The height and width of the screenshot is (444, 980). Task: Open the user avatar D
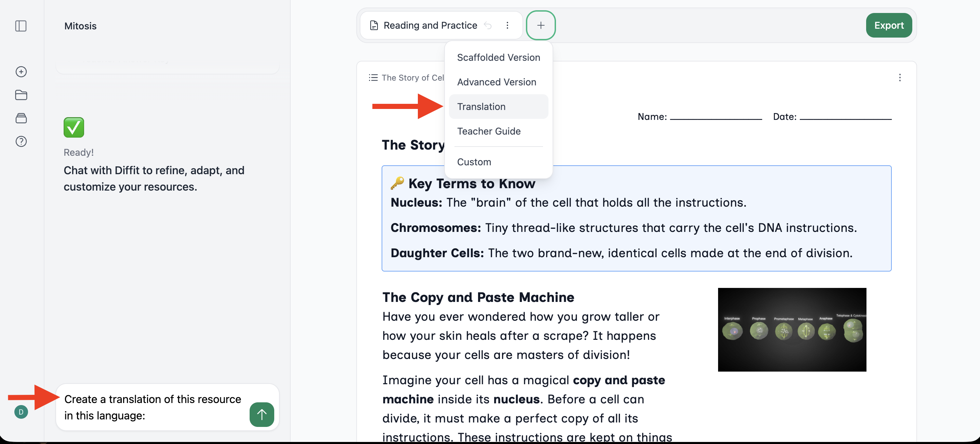[x=21, y=412]
